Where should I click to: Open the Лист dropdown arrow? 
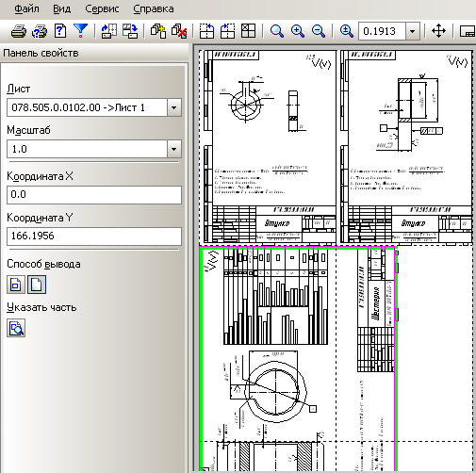click(x=174, y=107)
